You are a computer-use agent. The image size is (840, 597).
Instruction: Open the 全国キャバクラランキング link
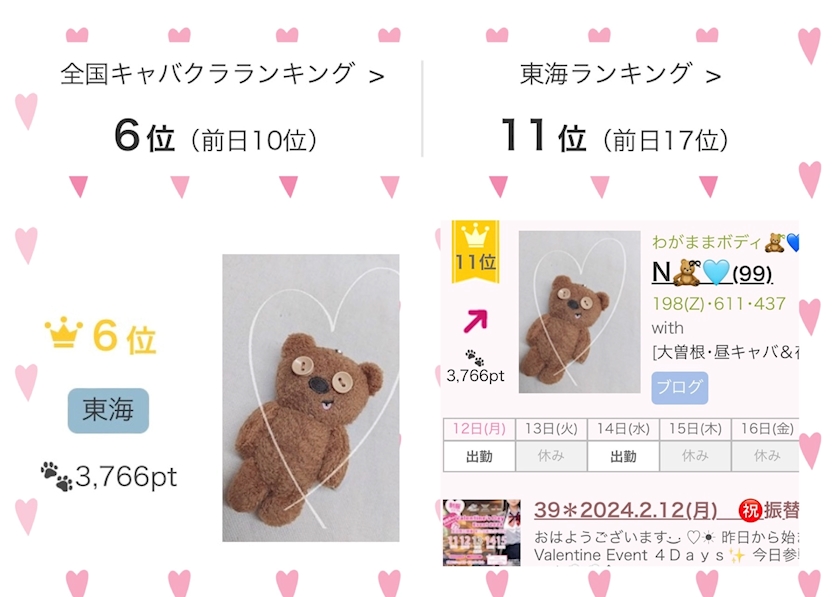(207, 74)
